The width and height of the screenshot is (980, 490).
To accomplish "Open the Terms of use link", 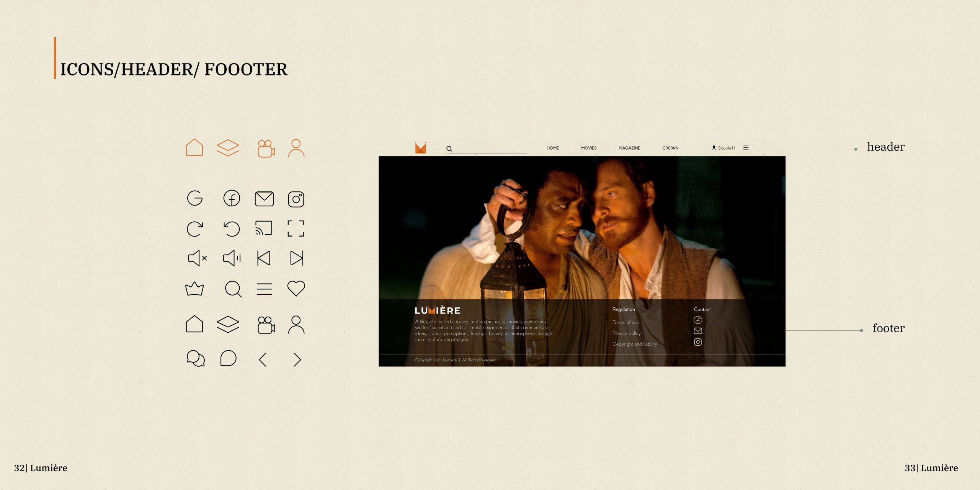I will click(x=626, y=322).
